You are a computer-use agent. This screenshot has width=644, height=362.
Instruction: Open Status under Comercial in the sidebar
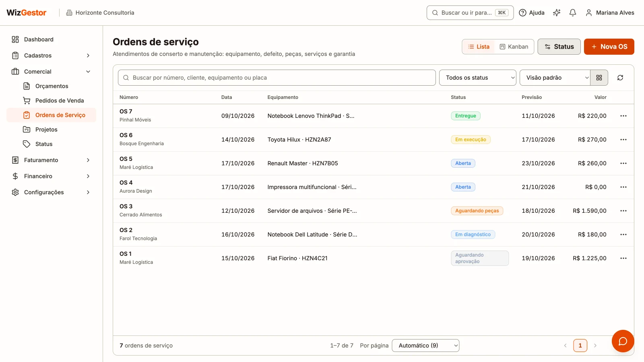52,144
